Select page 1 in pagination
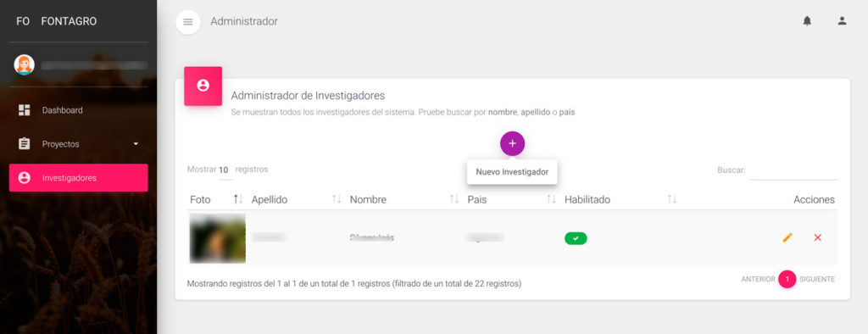This screenshot has height=334, width=868. tap(787, 279)
